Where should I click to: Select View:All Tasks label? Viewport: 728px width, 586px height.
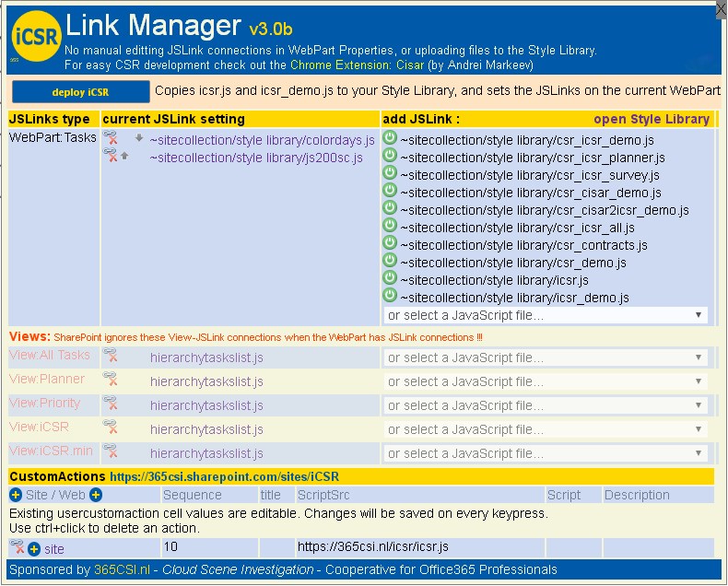pyautogui.click(x=50, y=356)
